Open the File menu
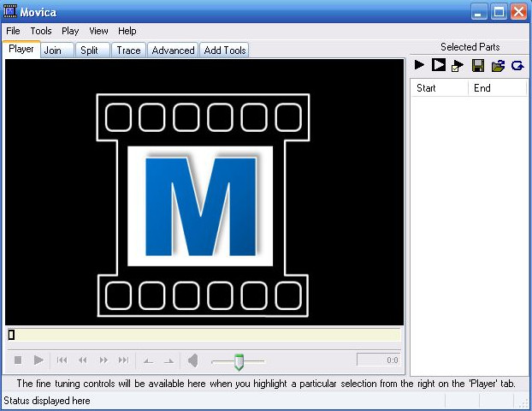The image size is (532, 411). point(13,31)
